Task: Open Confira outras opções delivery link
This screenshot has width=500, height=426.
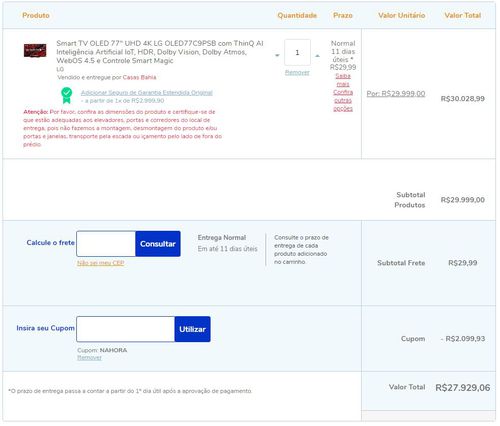Action: pyautogui.click(x=343, y=100)
